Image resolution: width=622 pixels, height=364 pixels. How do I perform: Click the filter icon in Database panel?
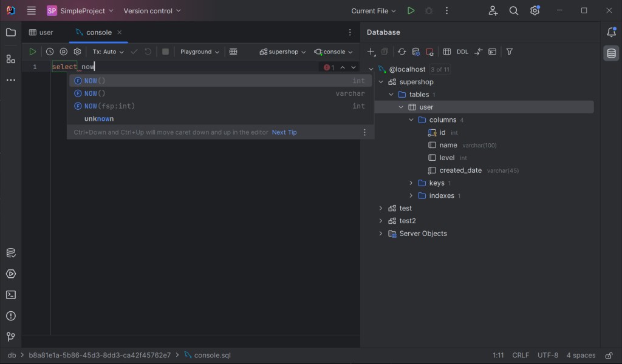(510, 52)
